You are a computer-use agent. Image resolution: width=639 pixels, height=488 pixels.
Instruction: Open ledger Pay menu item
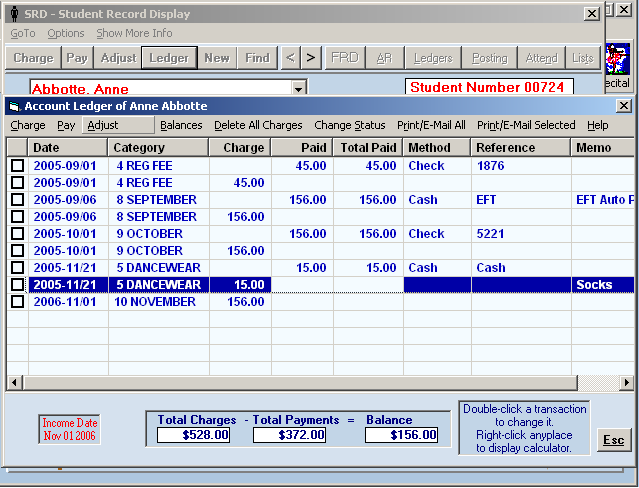click(x=66, y=126)
